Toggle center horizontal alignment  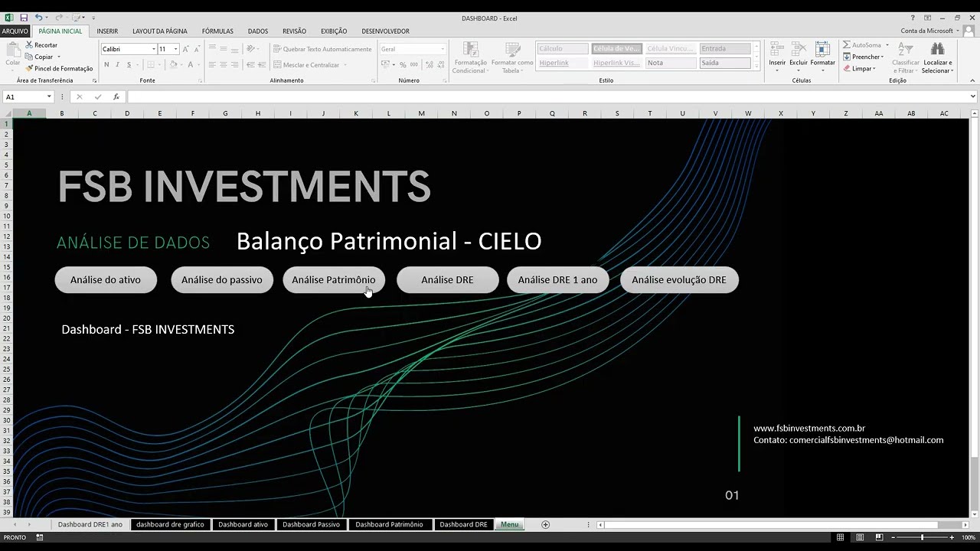pyautogui.click(x=224, y=65)
